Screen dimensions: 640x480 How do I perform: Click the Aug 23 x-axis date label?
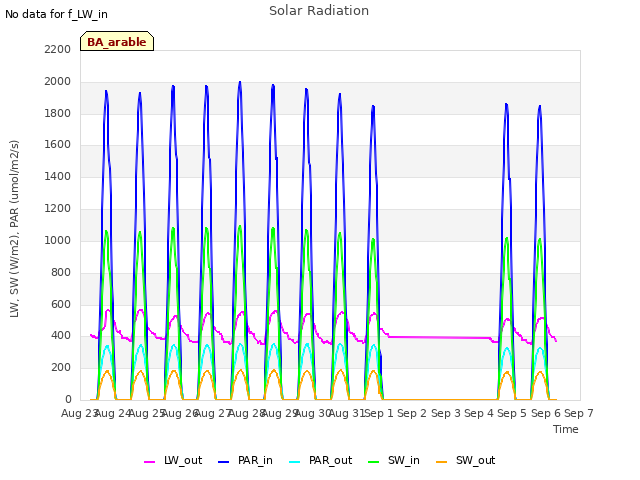(x=78, y=413)
